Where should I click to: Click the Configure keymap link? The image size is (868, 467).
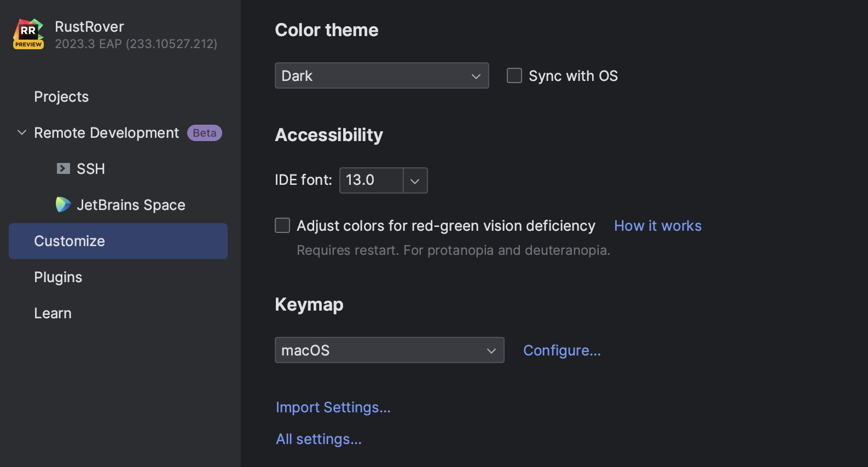[562, 351]
